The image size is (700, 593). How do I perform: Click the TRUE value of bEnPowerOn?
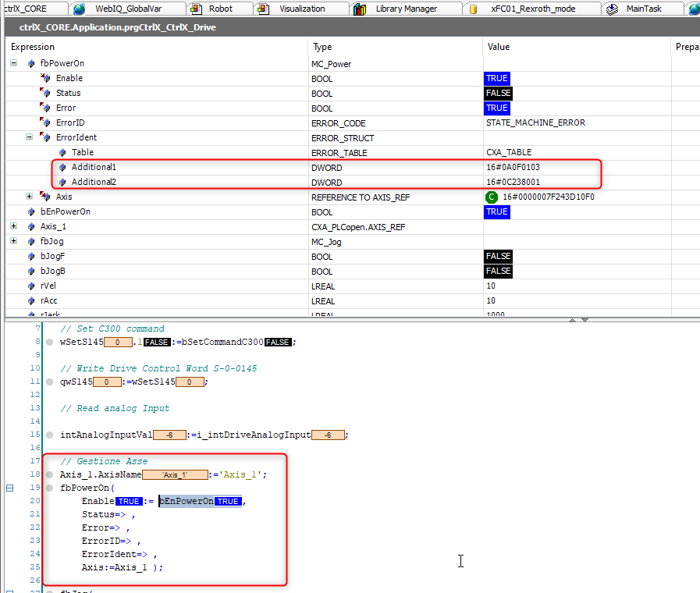coord(496,212)
